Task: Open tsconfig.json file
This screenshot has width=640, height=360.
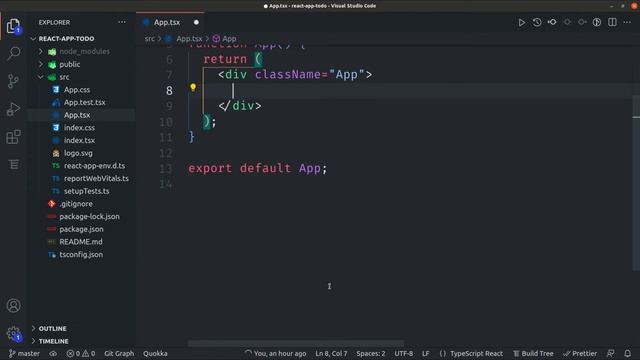Action: (x=81, y=254)
